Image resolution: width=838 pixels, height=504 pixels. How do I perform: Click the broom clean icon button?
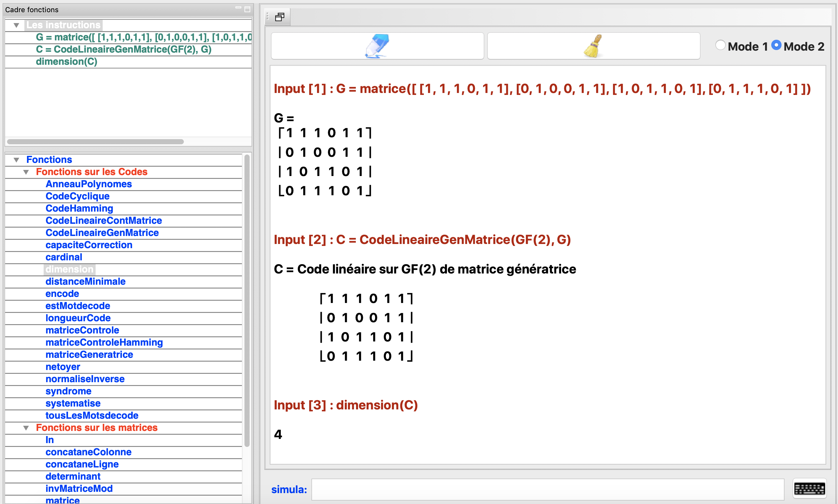(593, 46)
